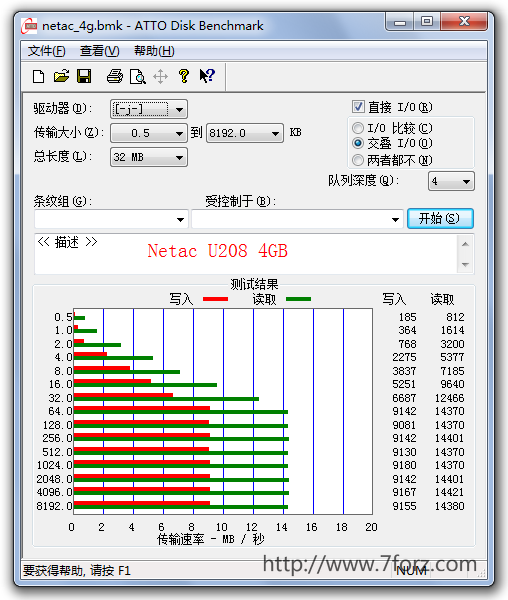Screen dimensions: 508x600
Task: Open the queue depth 4 dropdown
Action: click(x=451, y=181)
